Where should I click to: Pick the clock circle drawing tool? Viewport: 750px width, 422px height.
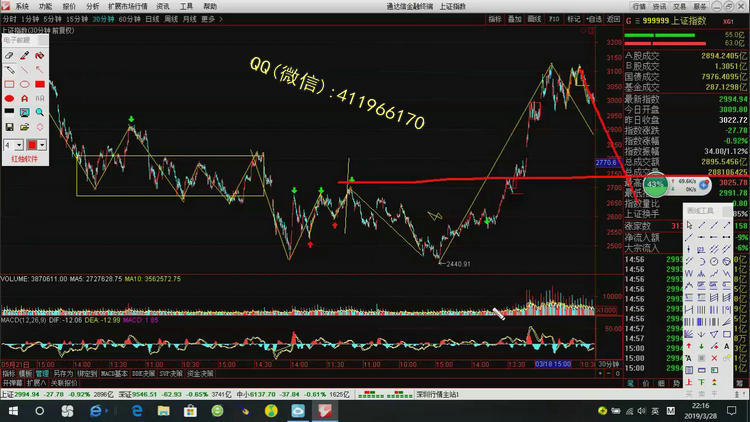click(x=714, y=262)
